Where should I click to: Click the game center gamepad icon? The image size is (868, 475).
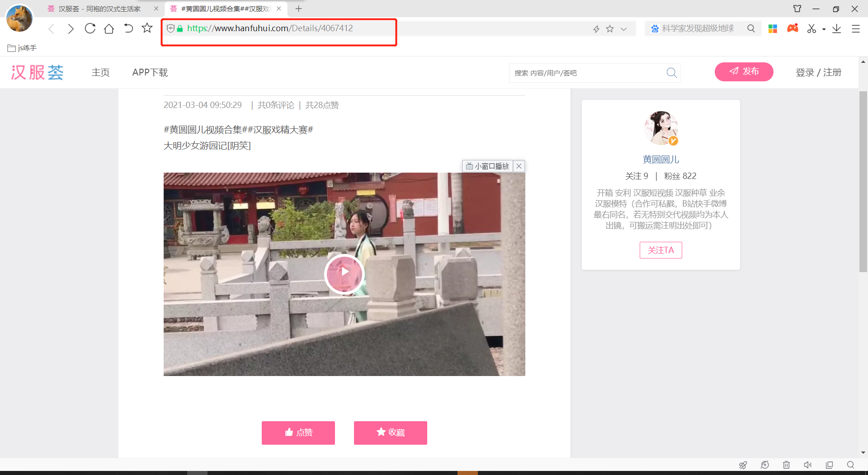(x=793, y=28)
